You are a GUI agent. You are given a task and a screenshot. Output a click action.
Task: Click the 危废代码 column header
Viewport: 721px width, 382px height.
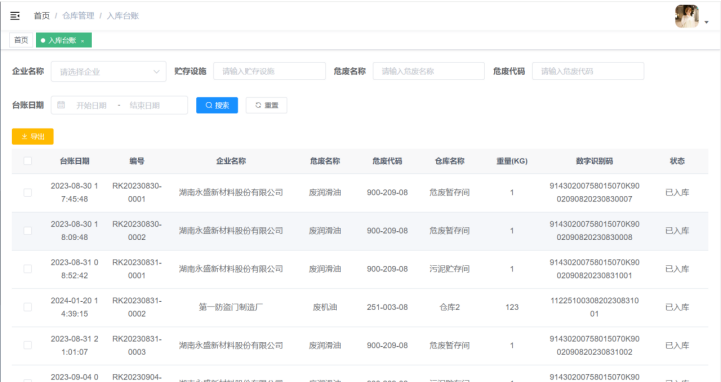(387, 161)
